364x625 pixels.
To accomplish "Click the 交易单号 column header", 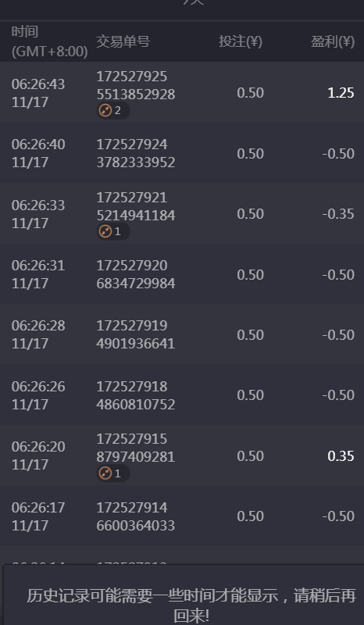I will pos(123,41).
